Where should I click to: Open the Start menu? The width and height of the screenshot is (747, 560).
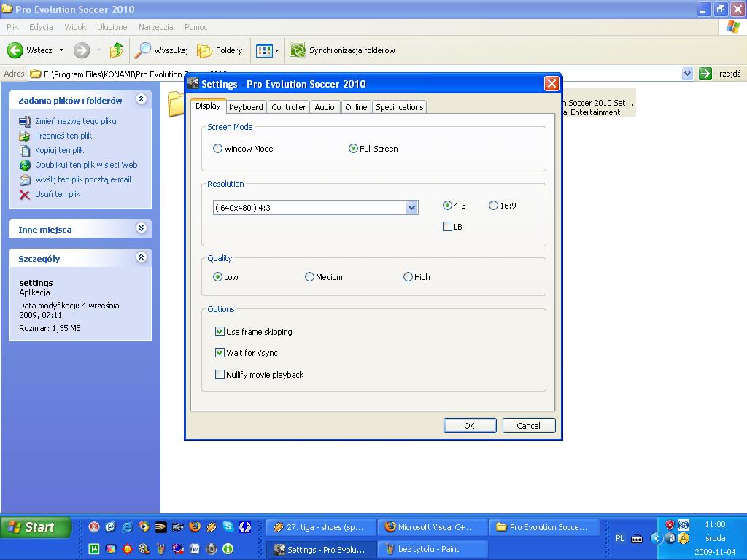pyautogui.click(x=36, y=527)
